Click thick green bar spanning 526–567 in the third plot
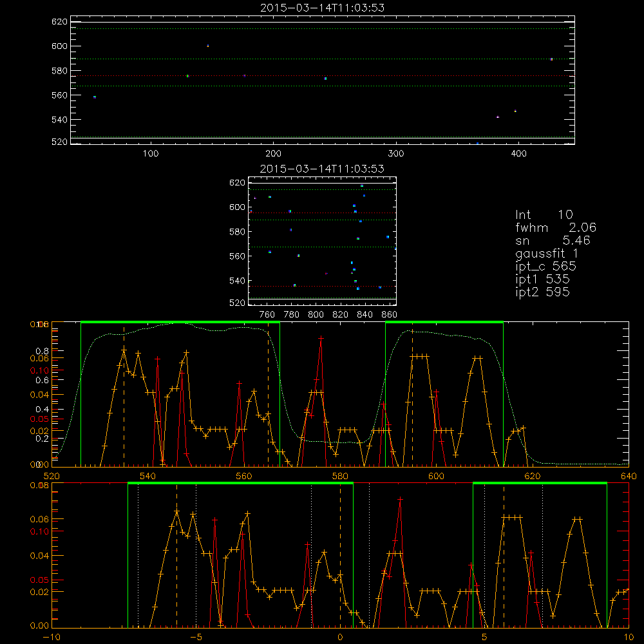 (180, 323)
